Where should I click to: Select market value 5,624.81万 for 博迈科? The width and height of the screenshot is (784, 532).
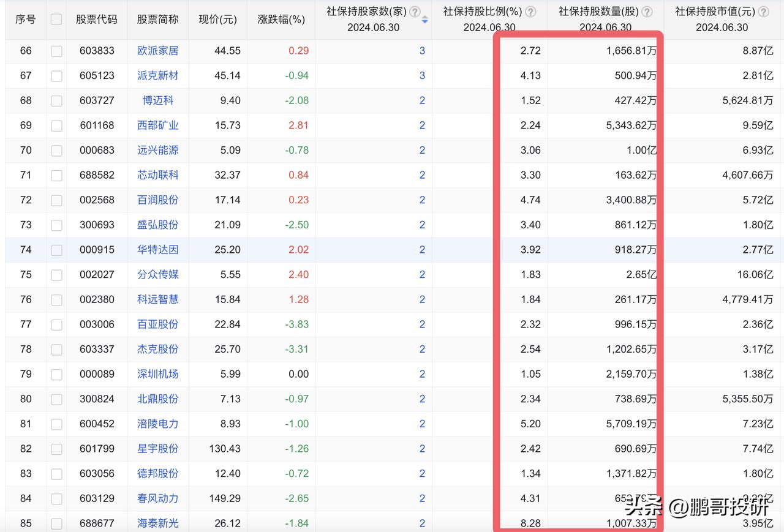748,100
